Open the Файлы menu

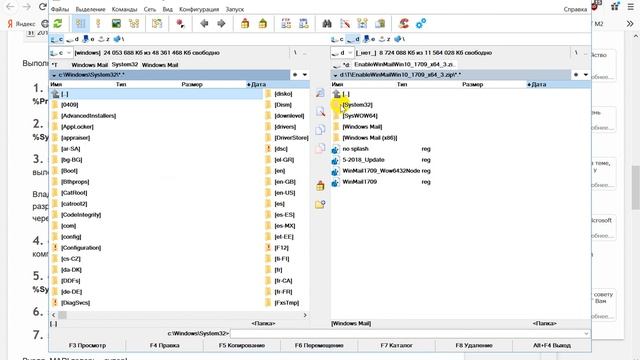click(60, 9)
